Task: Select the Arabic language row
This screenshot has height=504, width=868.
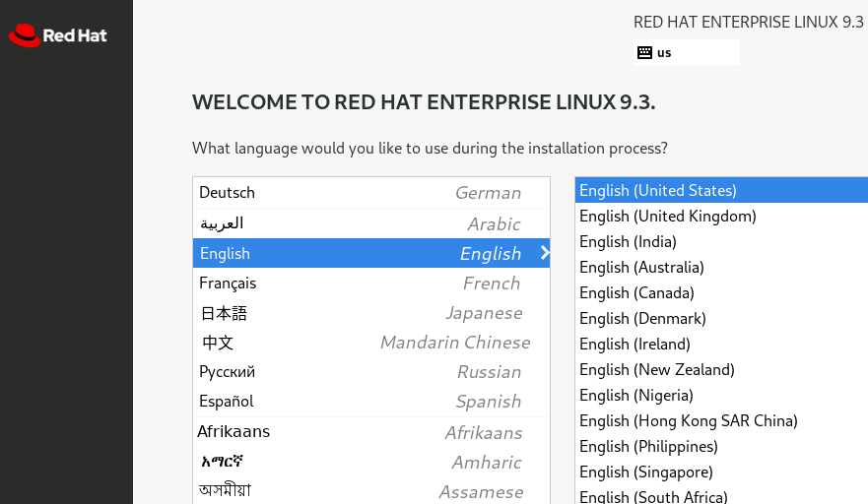Action: coord(370,223)
